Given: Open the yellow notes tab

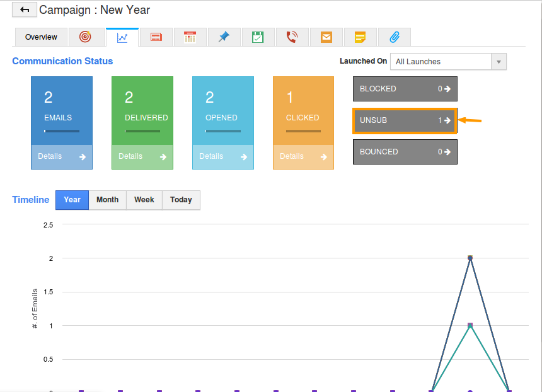Looking at the screenshot, I should [360, 37].
